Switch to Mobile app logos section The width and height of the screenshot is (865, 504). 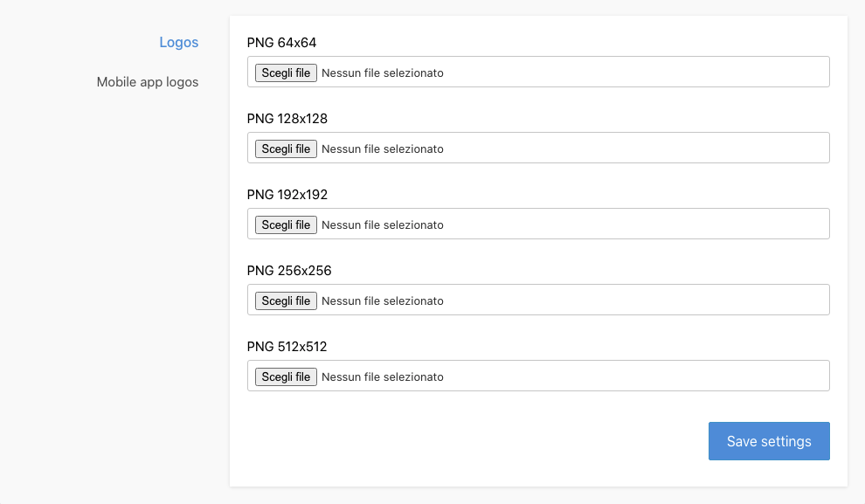[x=148, y=82]
